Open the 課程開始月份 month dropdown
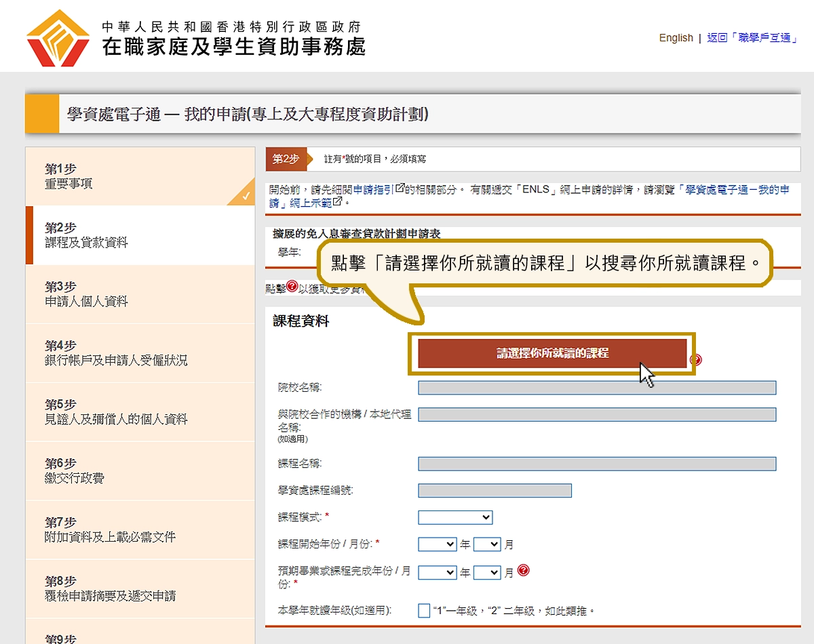This screenshot has height=644, width=814. tap(486, 544)
